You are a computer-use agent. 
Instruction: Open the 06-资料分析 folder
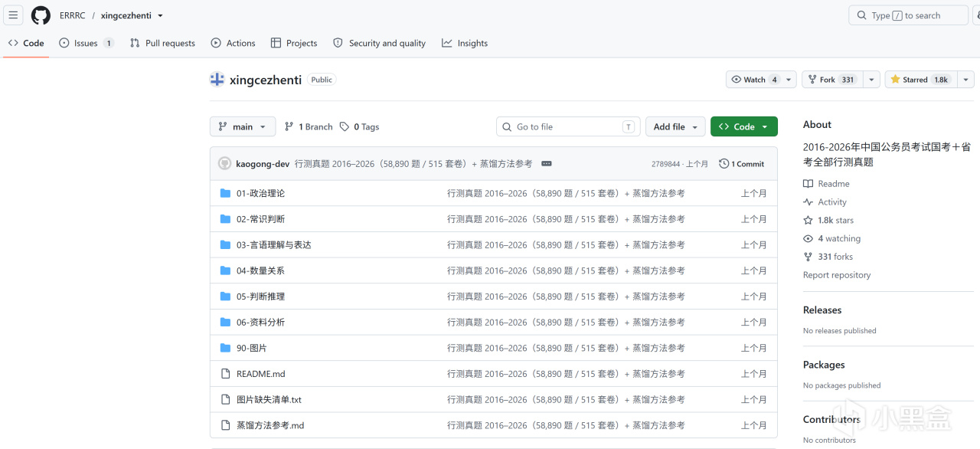[260, 323]
